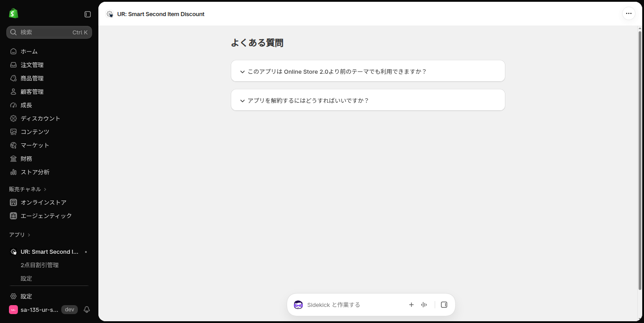
Task: Click the vertical page scrollbar
Action: click(x=640, y=161)
